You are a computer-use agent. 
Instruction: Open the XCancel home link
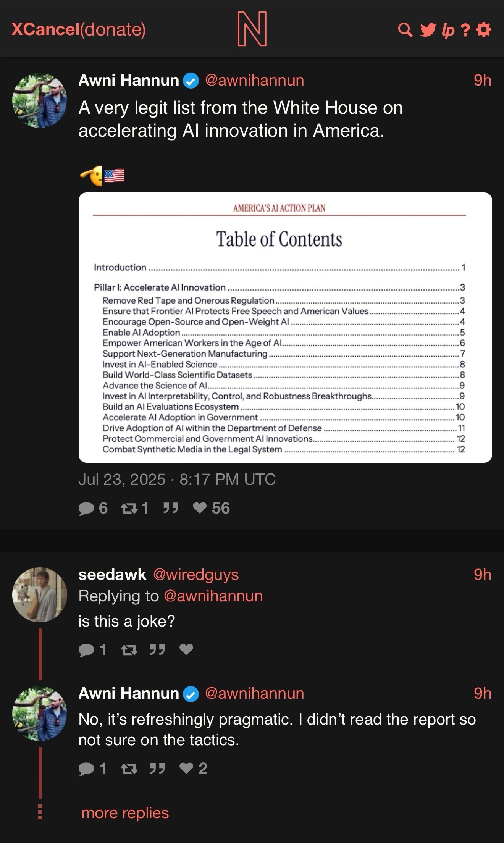(45, 29)
